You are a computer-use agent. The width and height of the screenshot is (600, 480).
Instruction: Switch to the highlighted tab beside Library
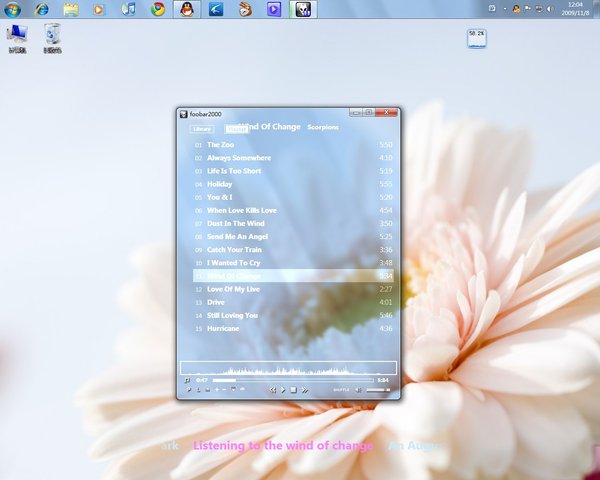(x=236, y=129)
